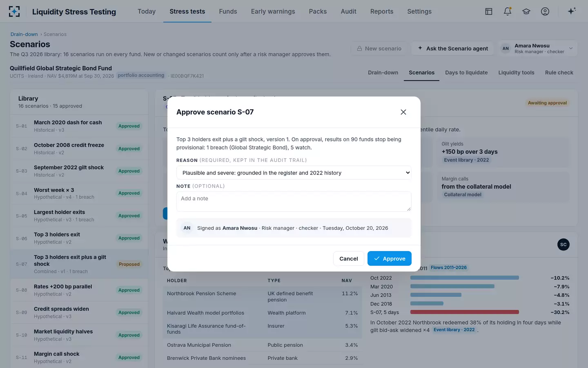The image size is (588, 368).
Task: Click the Collateral model source chip
Action: tap(463, 195)
